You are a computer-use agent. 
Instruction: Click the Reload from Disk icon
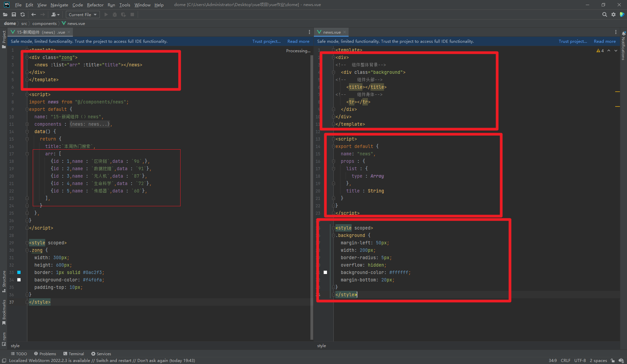pyautogui.click(x=23, y=14)
